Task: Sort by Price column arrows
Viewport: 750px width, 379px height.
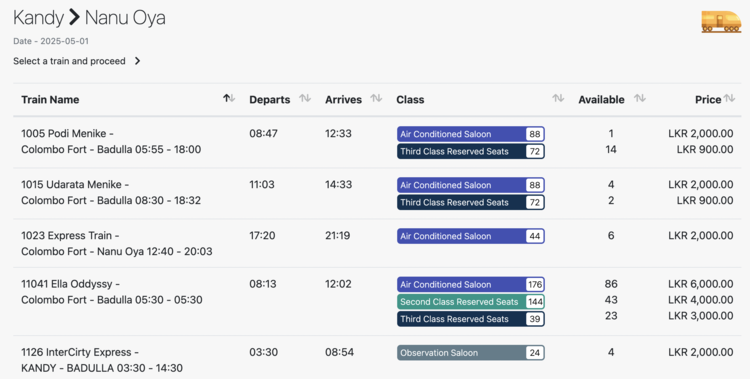Action: tap(729, 99)
